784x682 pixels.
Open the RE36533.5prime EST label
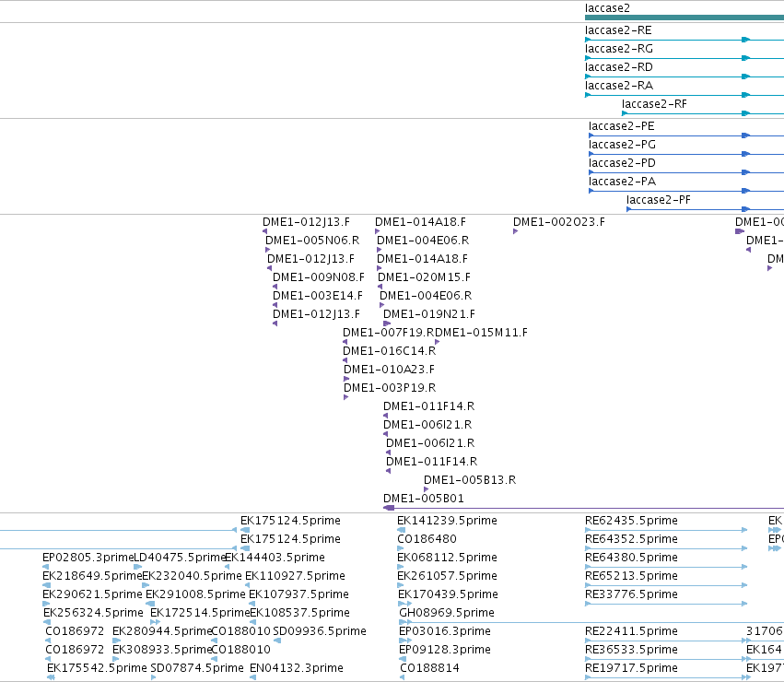coord(631,650)
